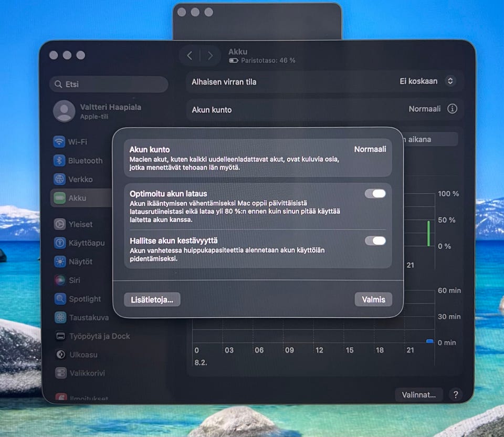Toggle Optimoitu akun lataus switch
504x437 pixels.
[375, 193]
